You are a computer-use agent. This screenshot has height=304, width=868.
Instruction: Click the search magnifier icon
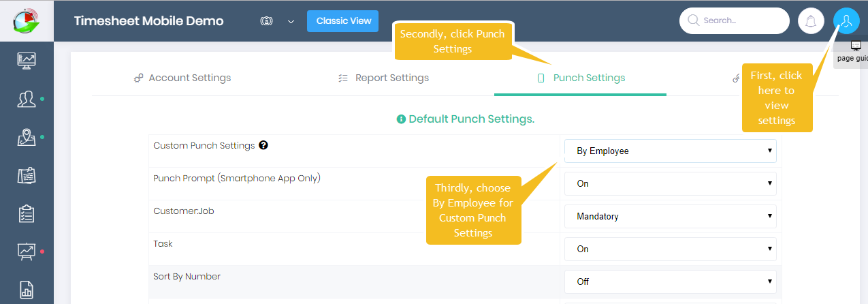pyautogui.click(x=694, y=20)
